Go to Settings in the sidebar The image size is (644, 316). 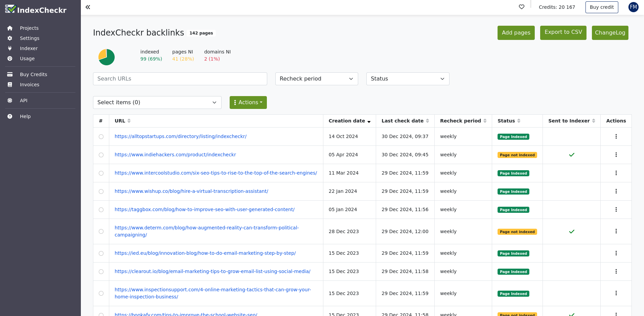[x=29, y=38]
